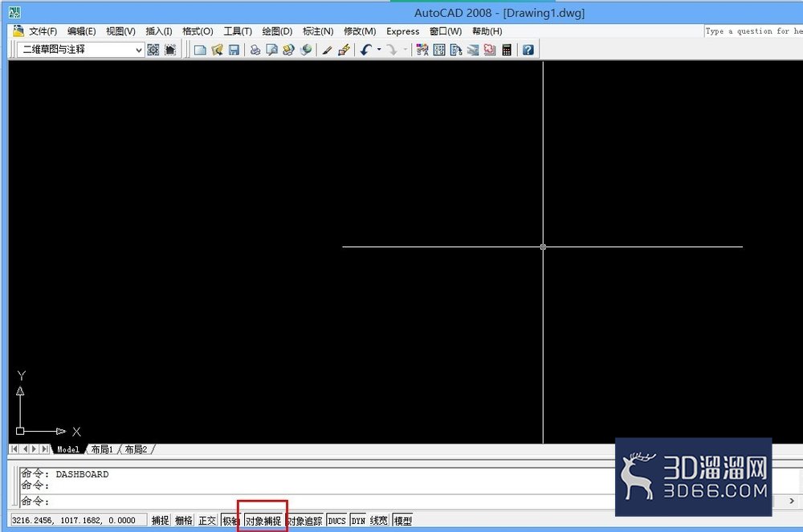Open the 编辑(E) menu

81,31
